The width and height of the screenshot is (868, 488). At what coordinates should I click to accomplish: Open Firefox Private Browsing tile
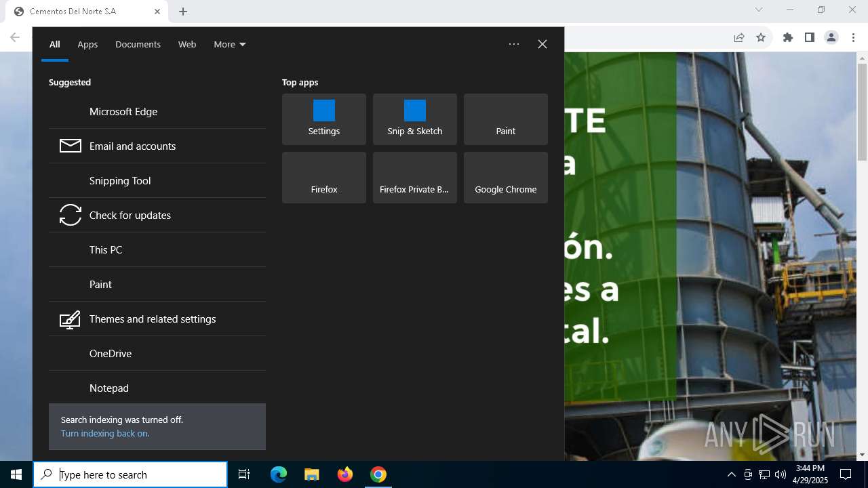(415, 178)
